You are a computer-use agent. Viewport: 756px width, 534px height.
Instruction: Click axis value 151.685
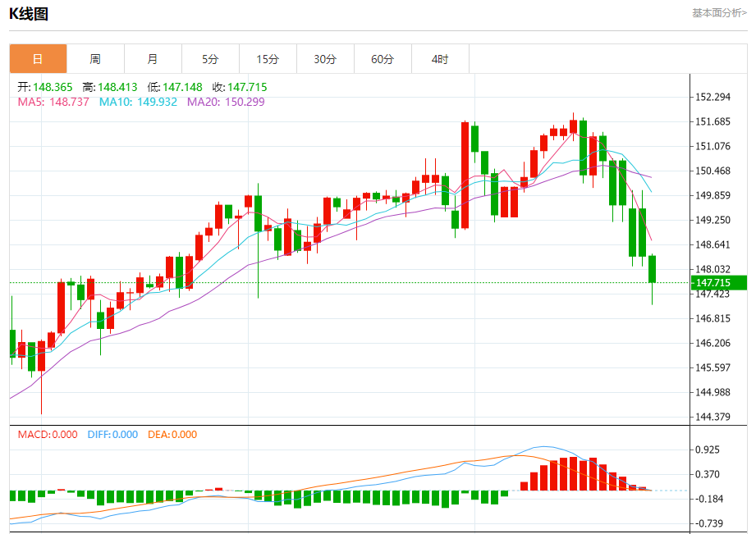click(x=712, y=121)
